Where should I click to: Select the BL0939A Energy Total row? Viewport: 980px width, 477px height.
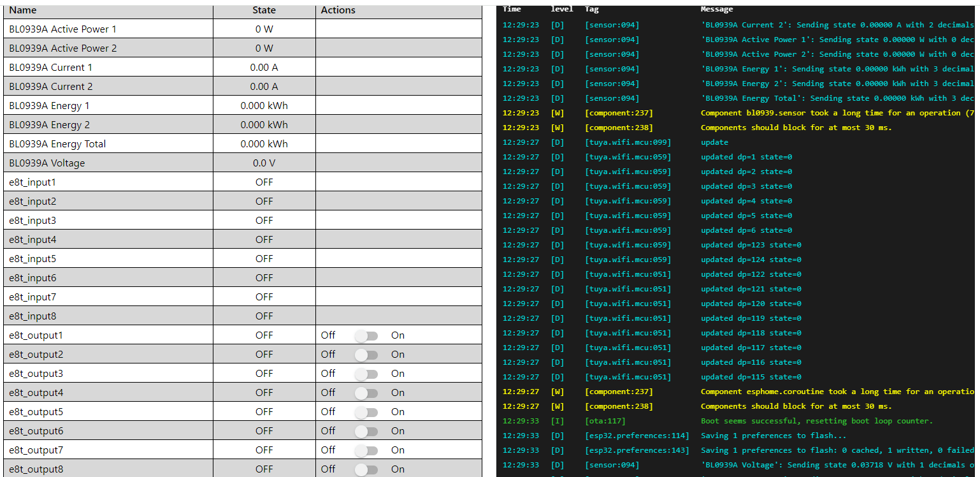click(57, 144)
